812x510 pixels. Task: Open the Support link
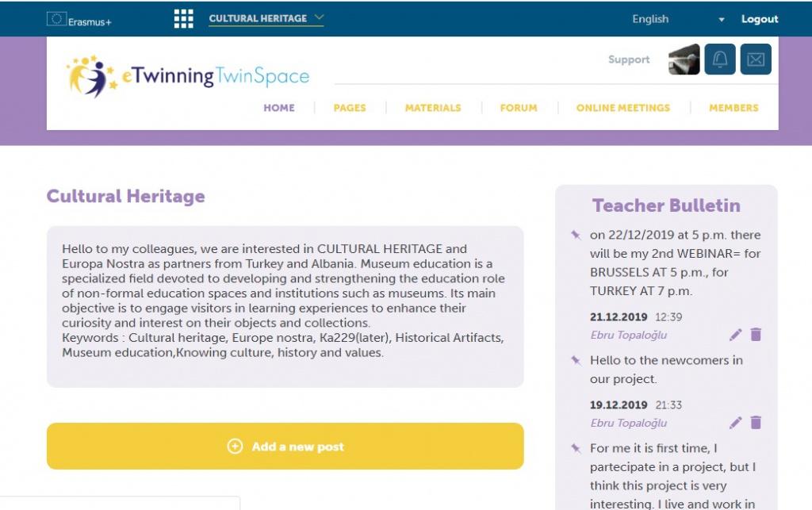click(x=629, y=59)
